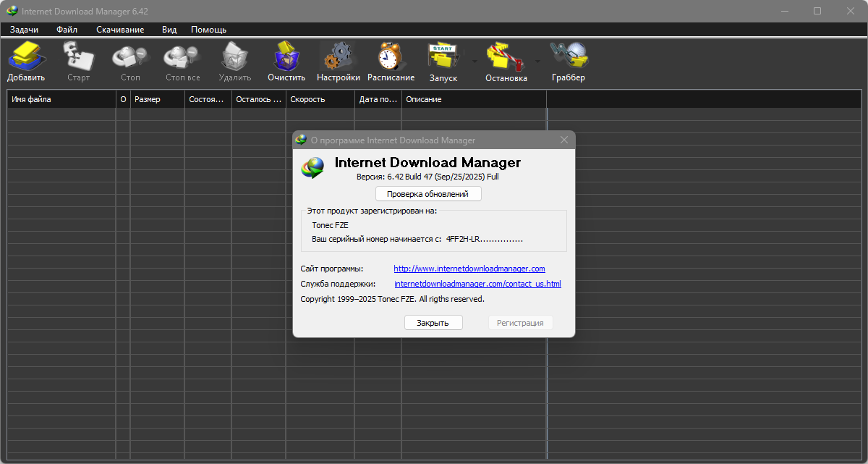Open the Помощь menu
This screenshot has height=464, width=868.
point(208,30)
